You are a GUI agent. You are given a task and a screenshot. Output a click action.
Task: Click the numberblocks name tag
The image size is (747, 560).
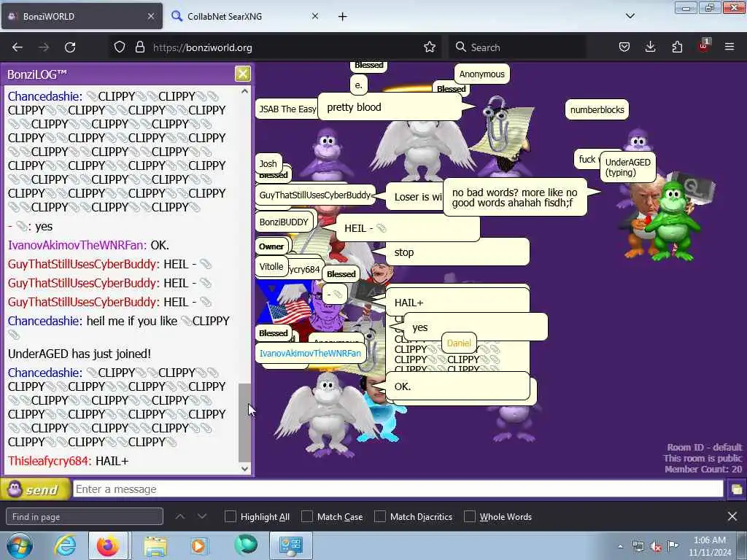597,109
